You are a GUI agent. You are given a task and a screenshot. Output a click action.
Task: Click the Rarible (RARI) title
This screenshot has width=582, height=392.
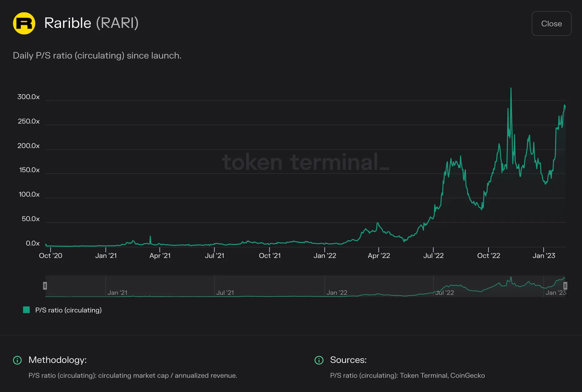tap(91, 23)
